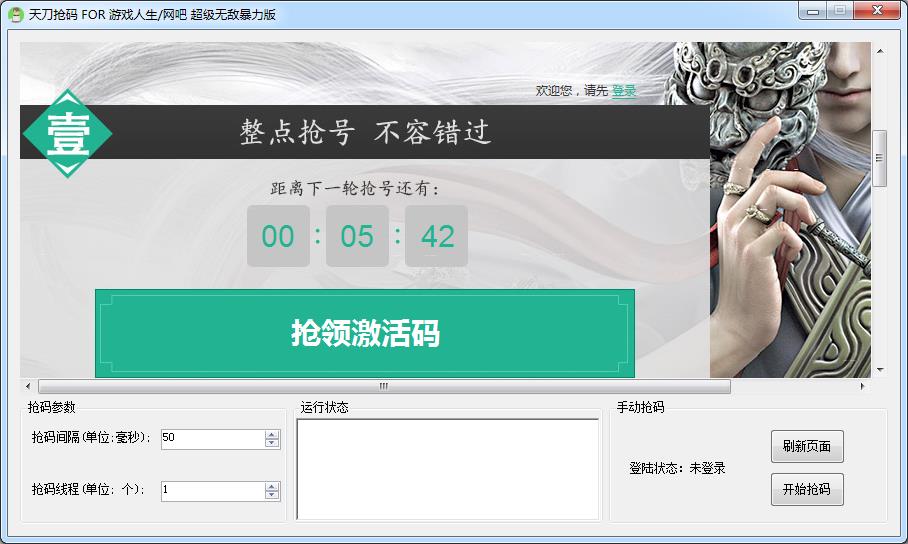The height and width of the screenshot is (544, 908).
Task: Decrease 抢码间隔 value with down arrow
Action: [272, 443]
